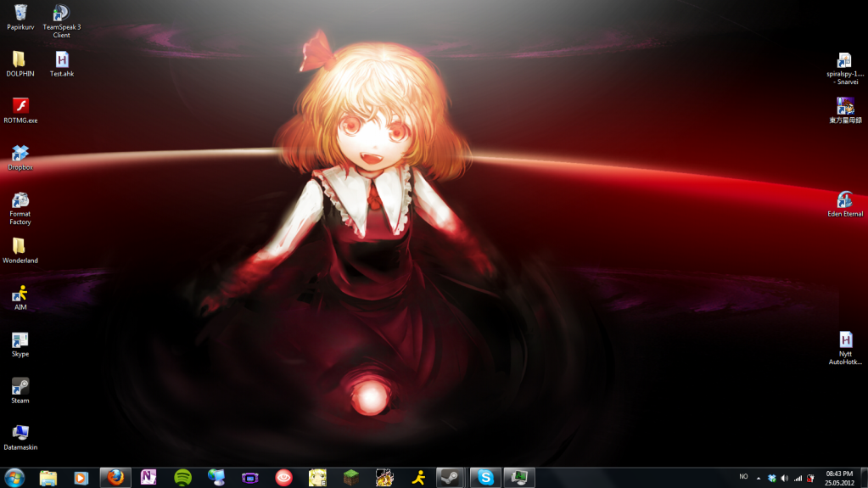The width and height of the screenshot is (868, 488).
Task: Open Windows Explorer from the taskbar
Action: coord(48,478)
